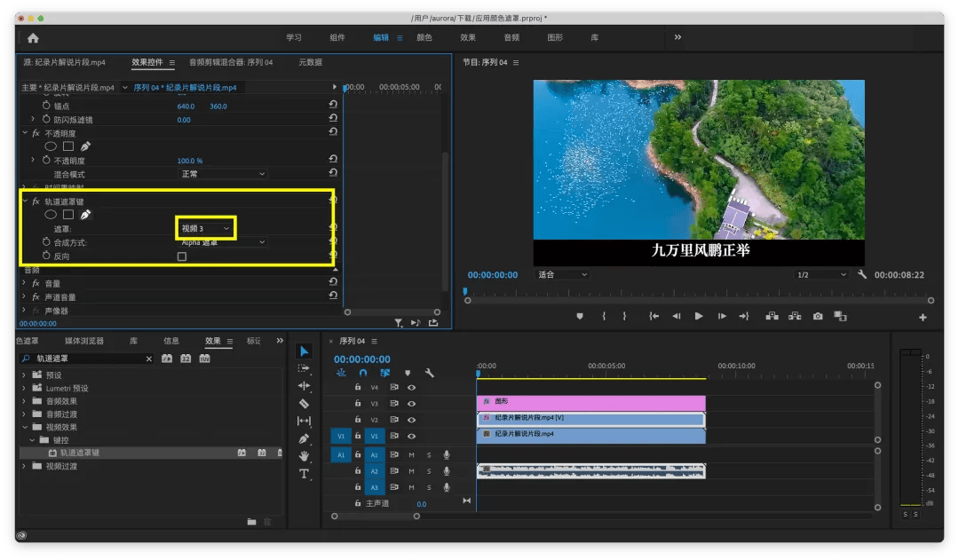Viewport: 959px width, 560px height.
Task: Expand the 视频过渡 folder
Action: (25, 466)
